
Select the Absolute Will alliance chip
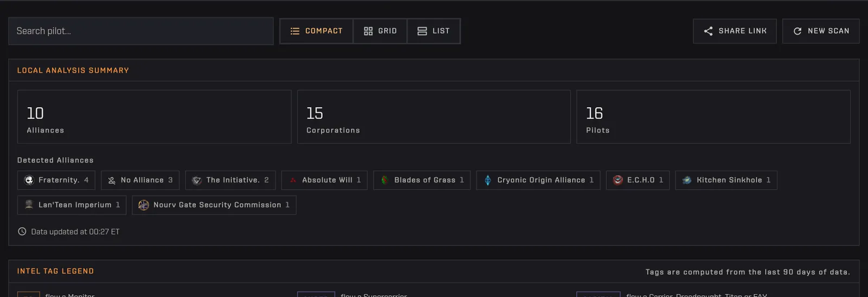pos(324,180)
